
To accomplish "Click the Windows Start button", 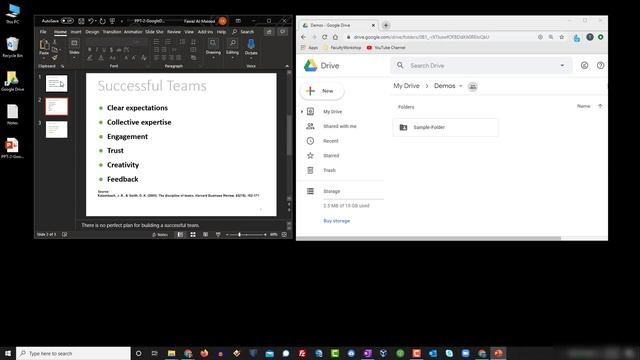I will pos(8,353).
